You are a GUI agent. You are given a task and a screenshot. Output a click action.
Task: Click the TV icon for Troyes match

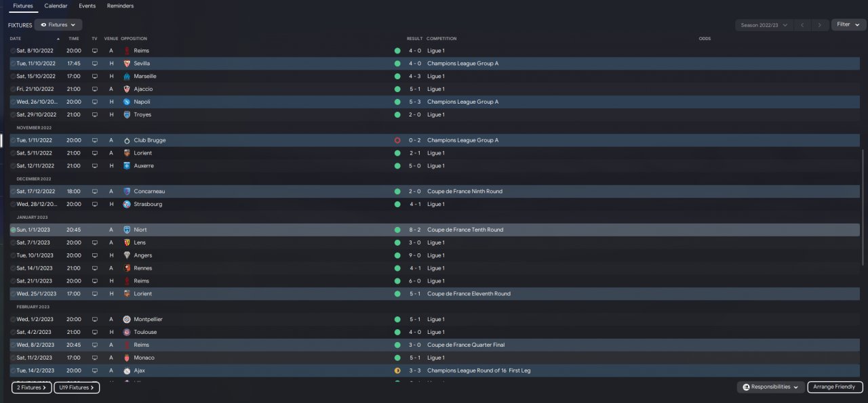95,114
